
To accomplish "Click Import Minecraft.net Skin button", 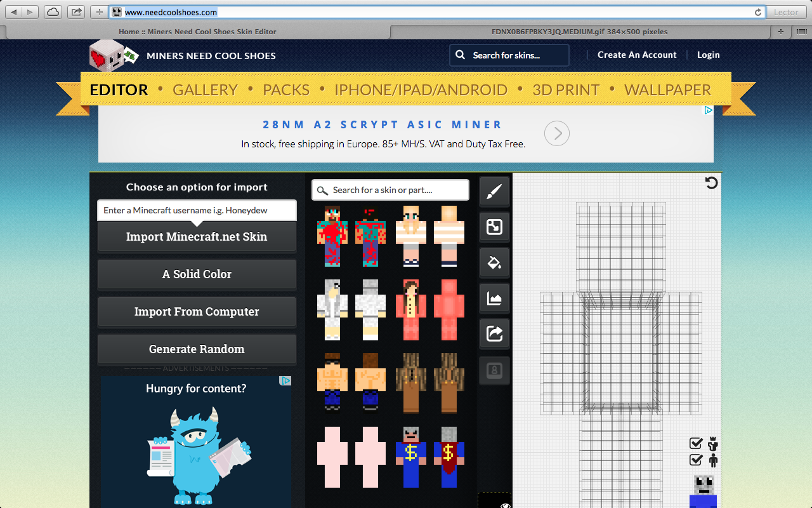I will pos(197,237).
